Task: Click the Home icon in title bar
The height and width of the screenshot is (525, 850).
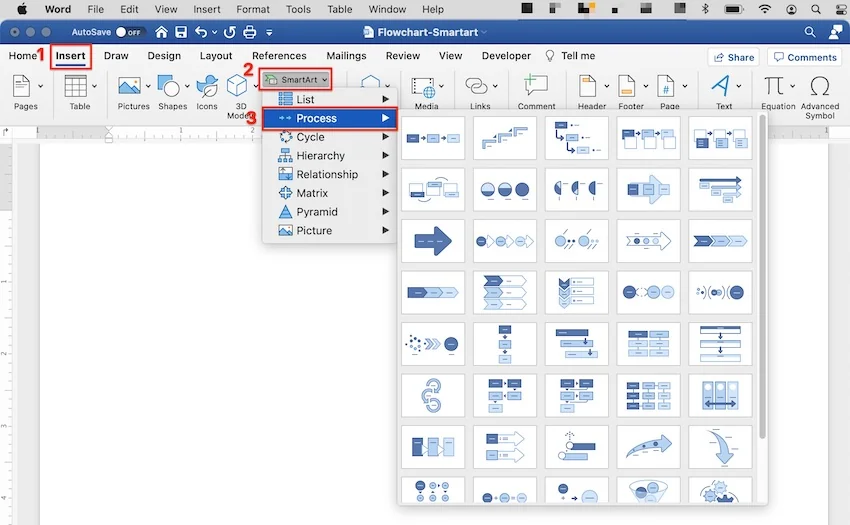Action: (161, 32)
